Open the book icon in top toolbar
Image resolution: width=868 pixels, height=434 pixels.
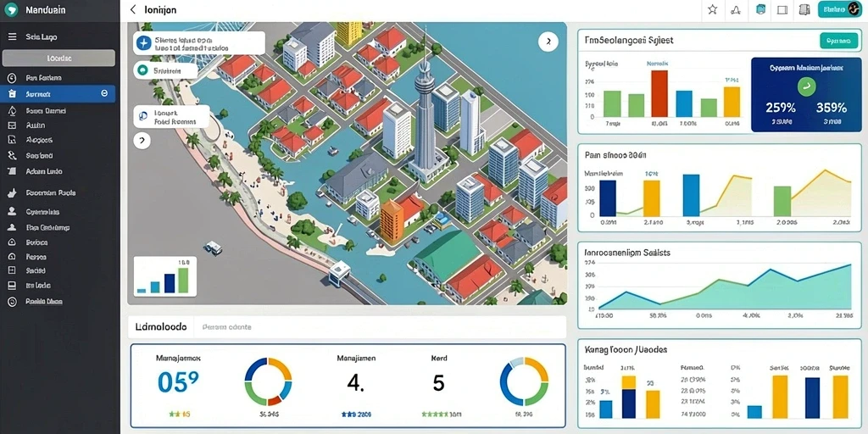point(804,9)
